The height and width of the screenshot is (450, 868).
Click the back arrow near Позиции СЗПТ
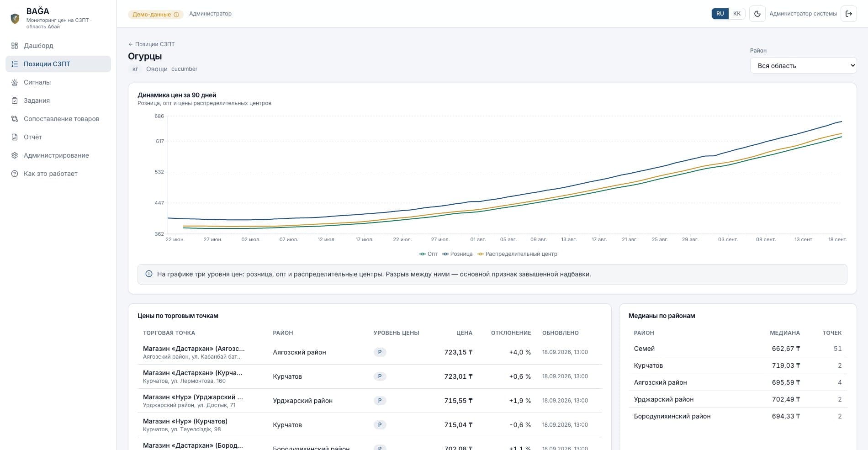coord(131,44)
